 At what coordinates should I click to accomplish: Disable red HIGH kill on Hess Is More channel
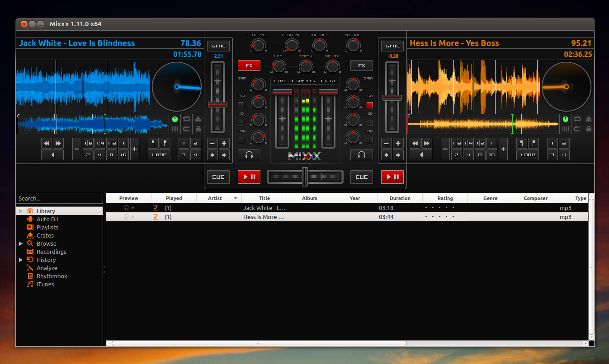click(369, 105)
